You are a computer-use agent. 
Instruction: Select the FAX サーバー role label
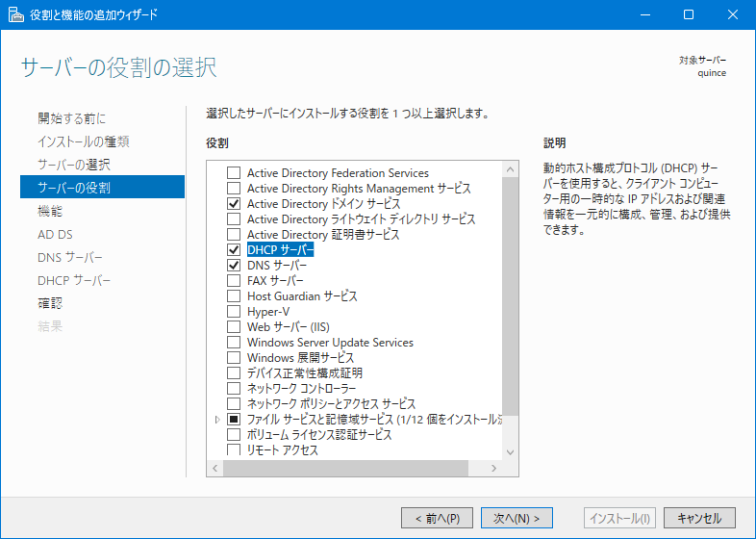(275, 281)
